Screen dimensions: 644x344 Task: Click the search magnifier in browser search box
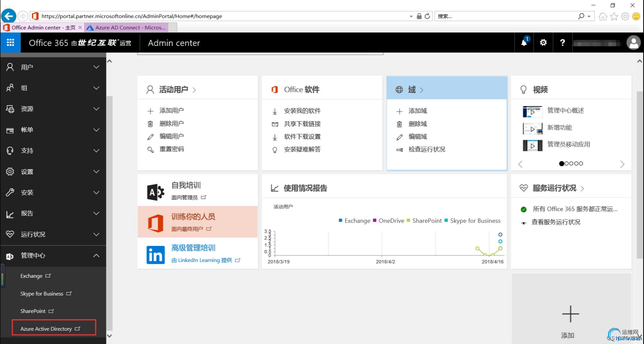click(x=581, y=16)
